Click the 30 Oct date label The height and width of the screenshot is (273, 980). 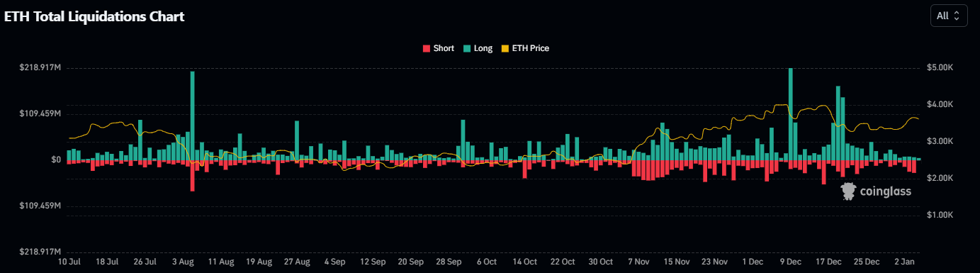click(x=601, y=262)
